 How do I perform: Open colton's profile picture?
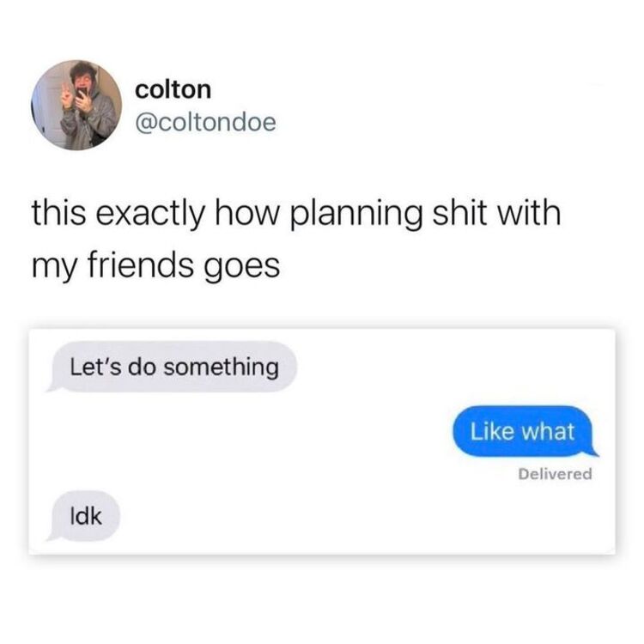(76, 105)
